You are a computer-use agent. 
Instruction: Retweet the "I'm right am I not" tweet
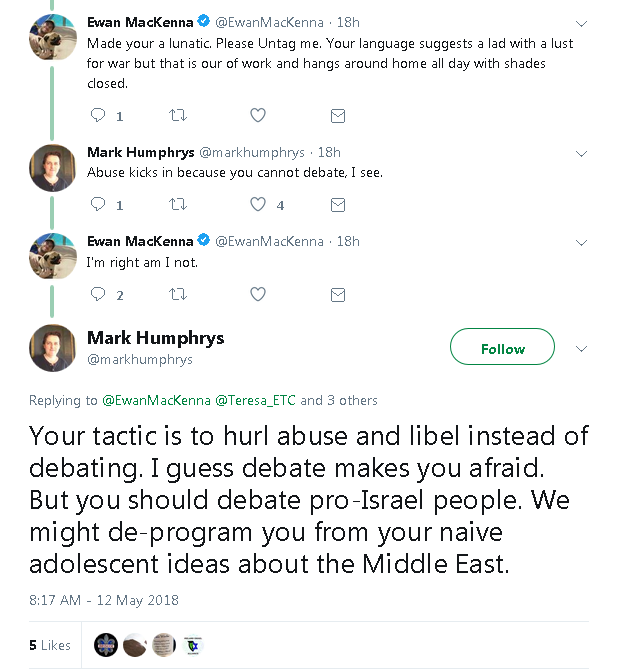(x=178, y=294)
